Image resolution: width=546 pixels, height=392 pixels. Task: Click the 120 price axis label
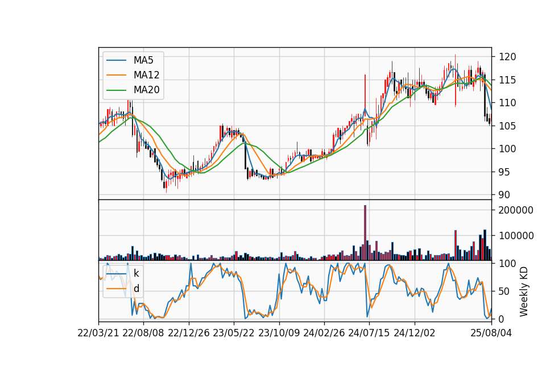pos(507,57)
